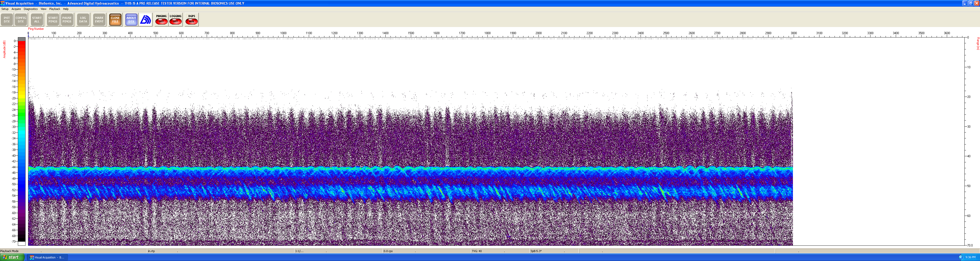The height and width of the screenshot is (261, 980).
Task: Open the ABOUT DTX dialog
Action: tap(131, 20)
